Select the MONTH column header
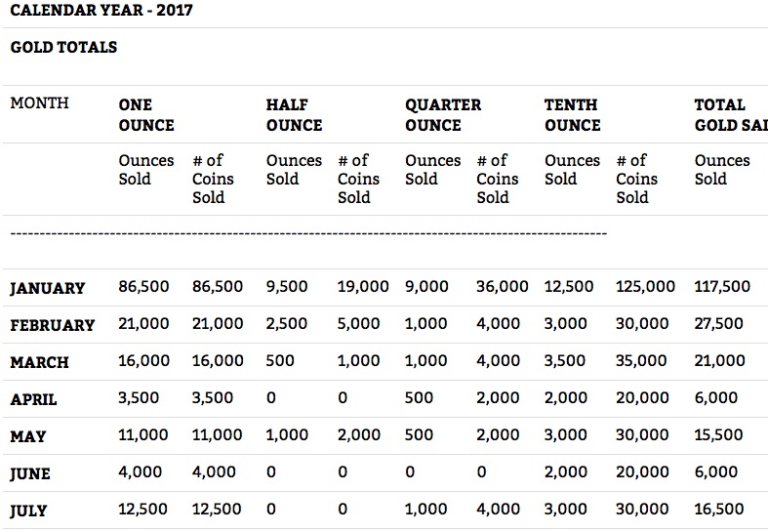 coord(40,103)
